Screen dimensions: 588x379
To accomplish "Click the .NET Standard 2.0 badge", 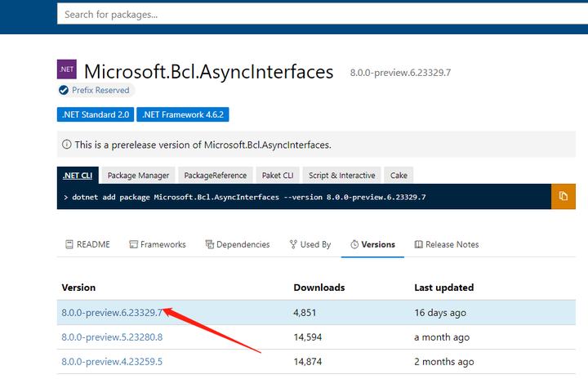I will [x=95, y=115].
